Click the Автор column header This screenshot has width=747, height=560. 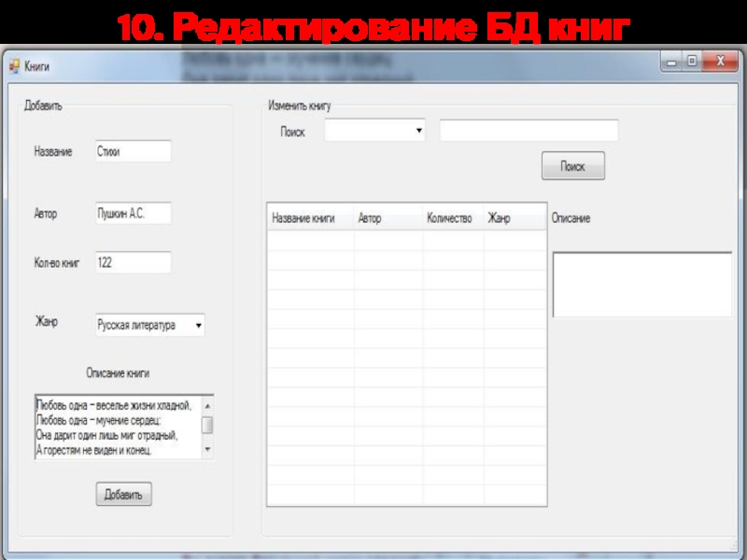point(388,218)
